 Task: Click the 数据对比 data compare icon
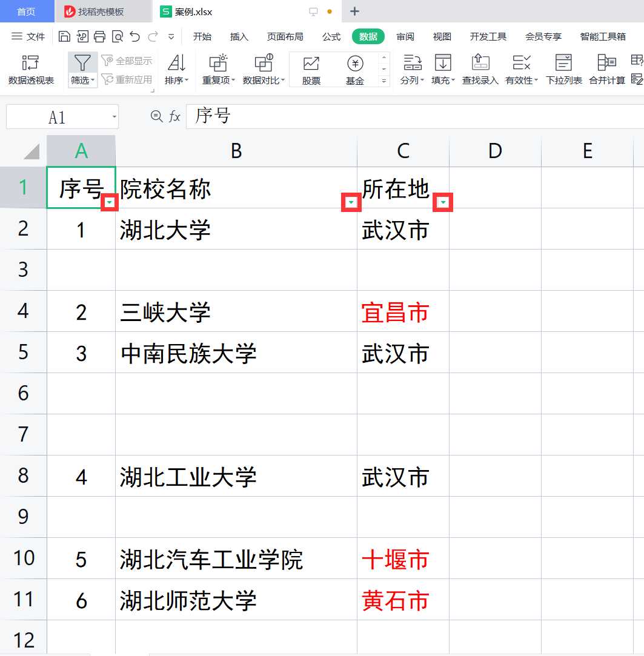click(264, 62)
